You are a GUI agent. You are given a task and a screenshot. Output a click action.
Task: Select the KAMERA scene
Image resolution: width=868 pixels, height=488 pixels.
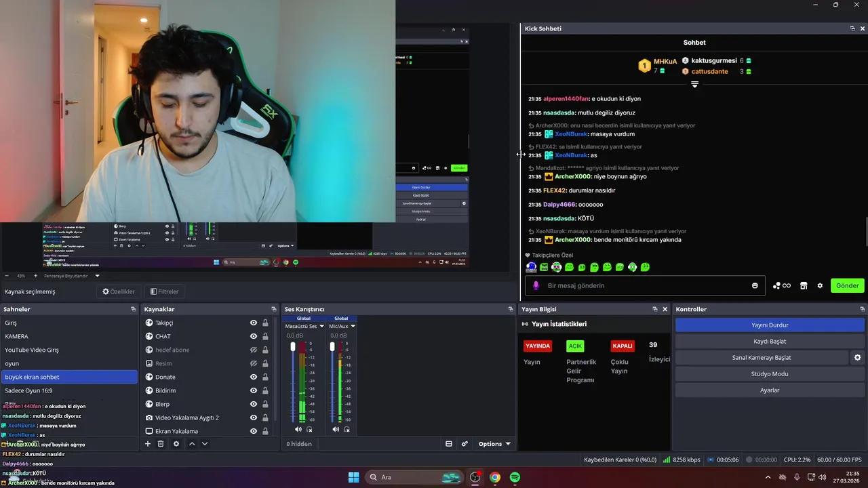[68, 336]
